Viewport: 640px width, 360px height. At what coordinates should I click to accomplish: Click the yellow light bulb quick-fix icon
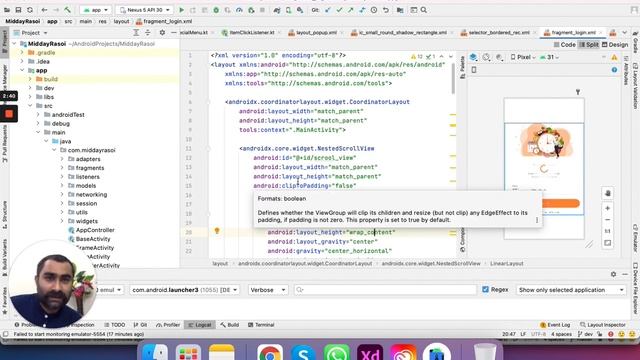pos(217,231)
